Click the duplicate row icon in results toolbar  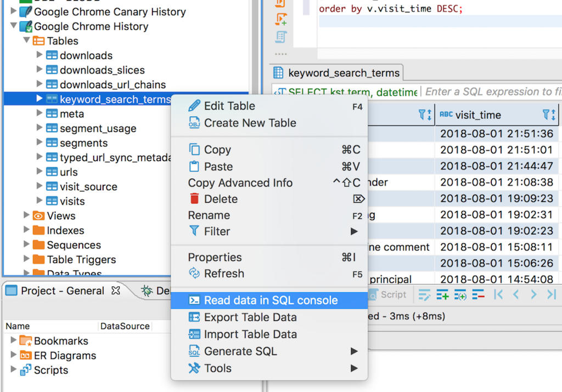(460, 295)
